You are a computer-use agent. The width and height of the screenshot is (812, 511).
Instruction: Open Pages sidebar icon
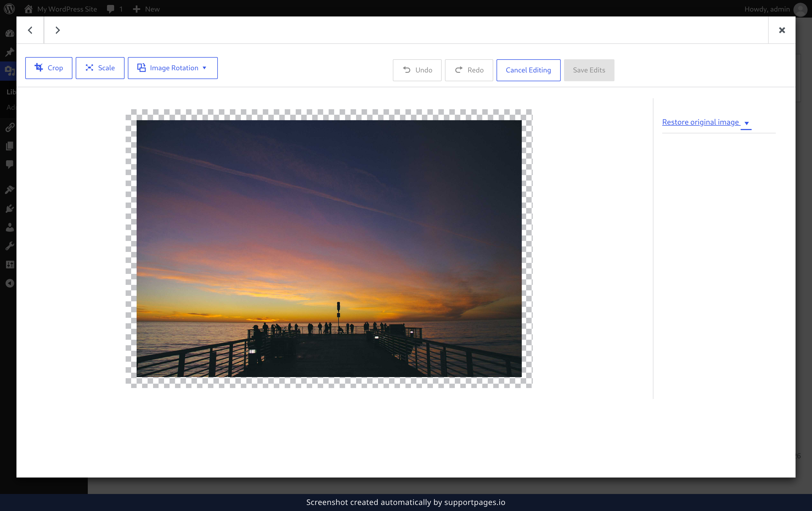[10, 146]
